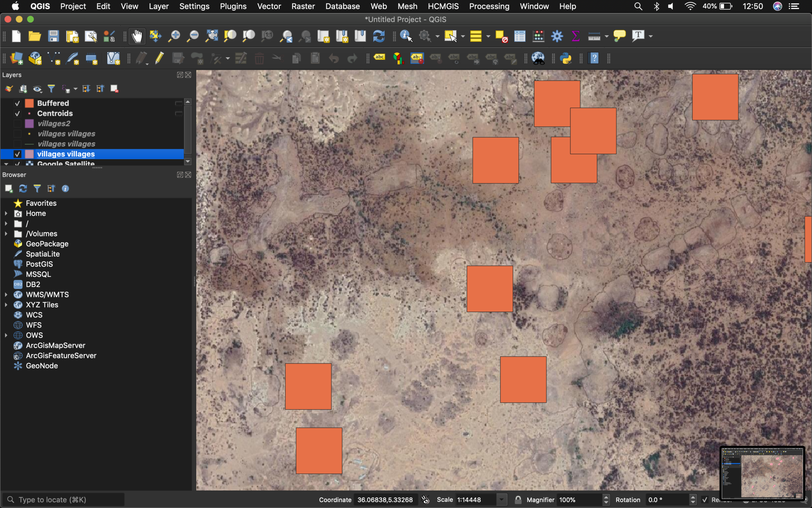The width and height of the screenshot is (812, 508).
Task: Hide the Buffered layer
Action: pyautogui.click(x=17, y=103)
